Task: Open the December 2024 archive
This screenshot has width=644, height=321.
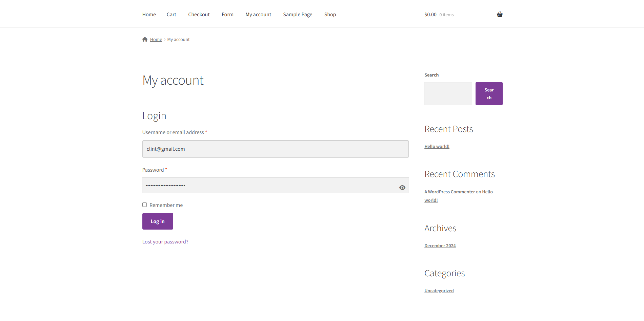Action: (x=440, y=246)
